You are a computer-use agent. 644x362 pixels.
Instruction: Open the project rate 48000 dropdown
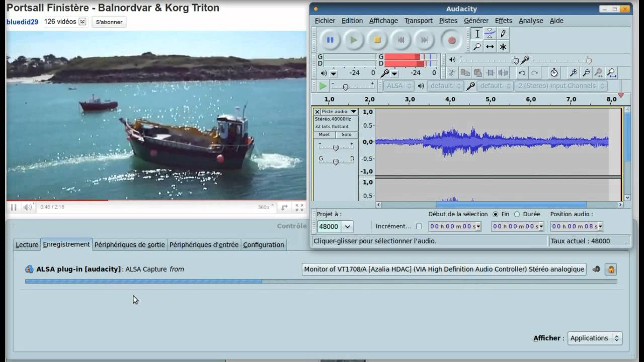coord(348,227)
